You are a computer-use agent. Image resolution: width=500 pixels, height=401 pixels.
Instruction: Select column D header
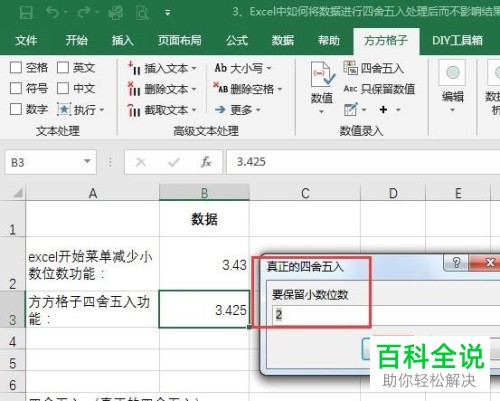pos(393,193)
